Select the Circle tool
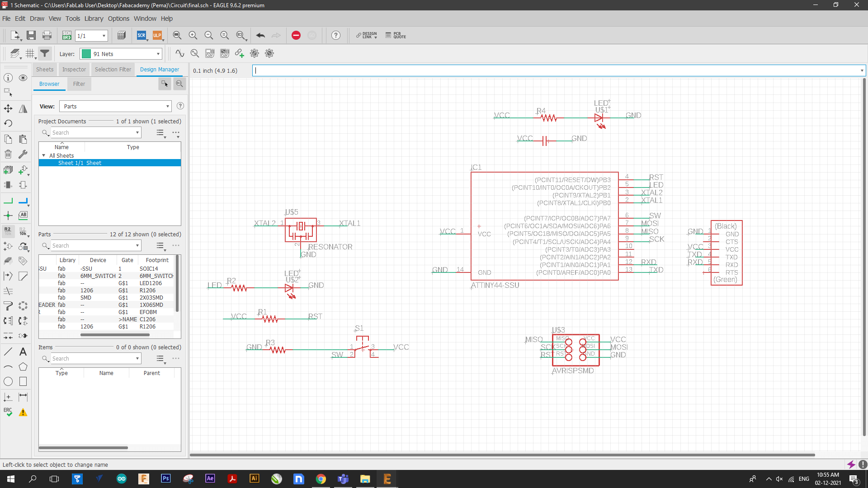This screenshot has width=868, height=488. (x=8, y=381)
